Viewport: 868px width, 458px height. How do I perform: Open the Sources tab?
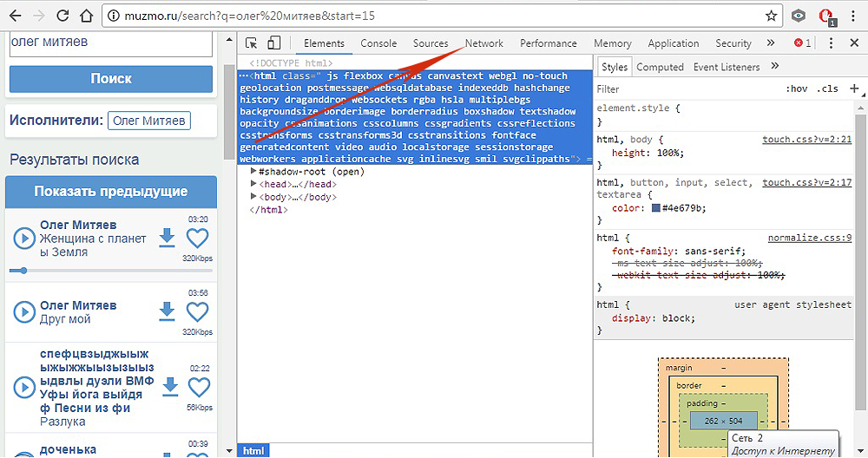[x=431, y=43]
